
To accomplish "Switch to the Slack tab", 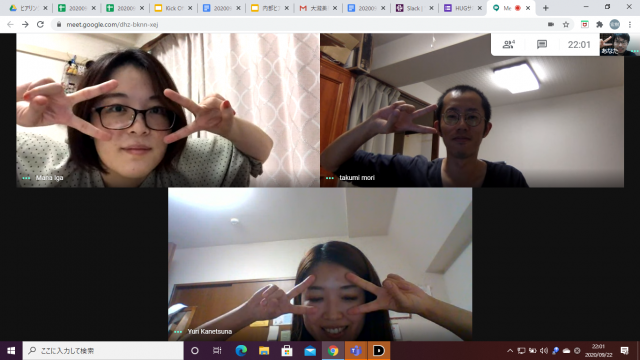I will pos(414,8).
